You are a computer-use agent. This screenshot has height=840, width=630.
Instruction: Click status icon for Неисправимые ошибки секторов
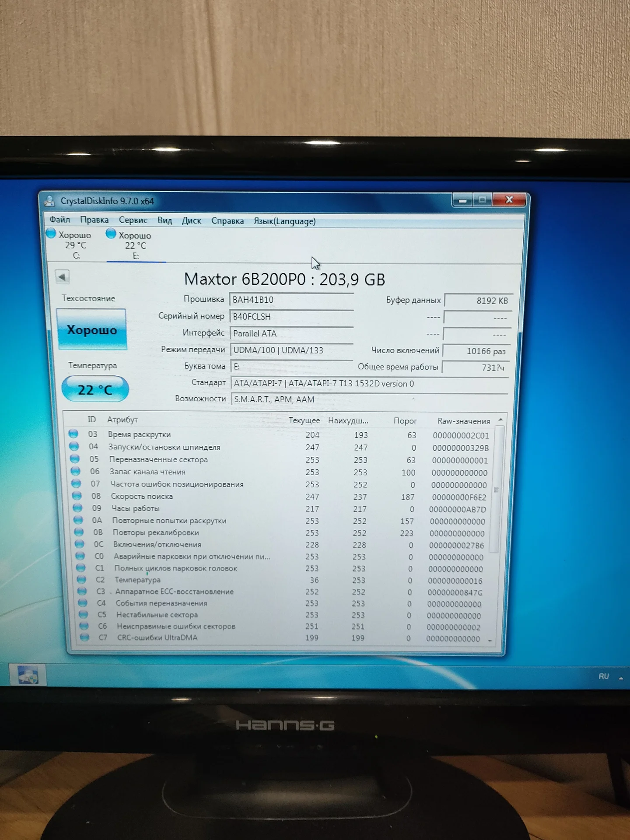pyautogui.click(x=84, y=626)
